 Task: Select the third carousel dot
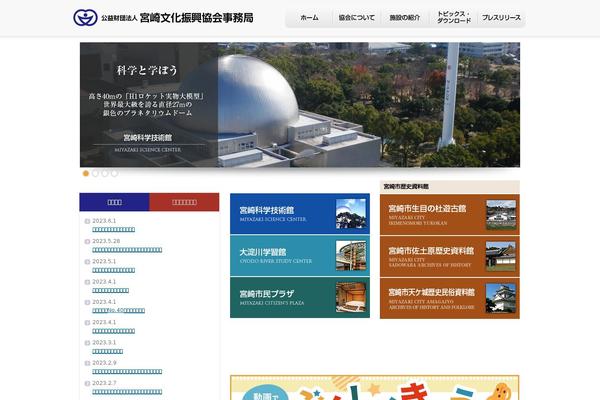pyautogui.click(x=105, y=173)
